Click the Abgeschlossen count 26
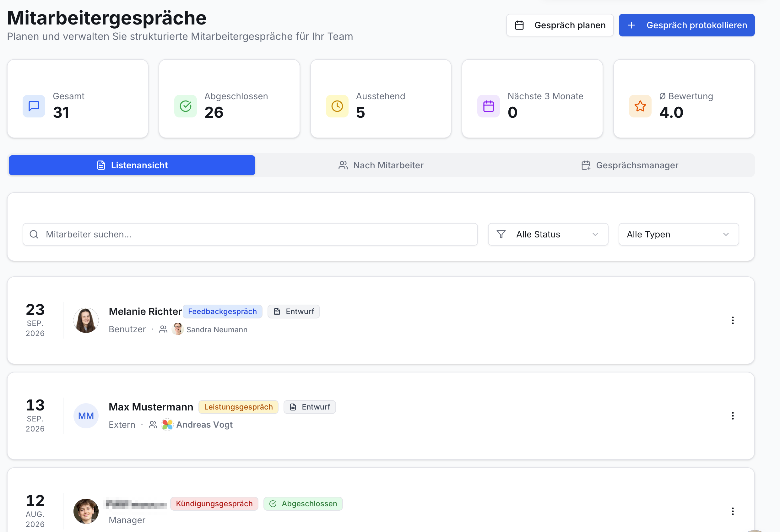Screen dimensions: 780x532 click(214, 112)
